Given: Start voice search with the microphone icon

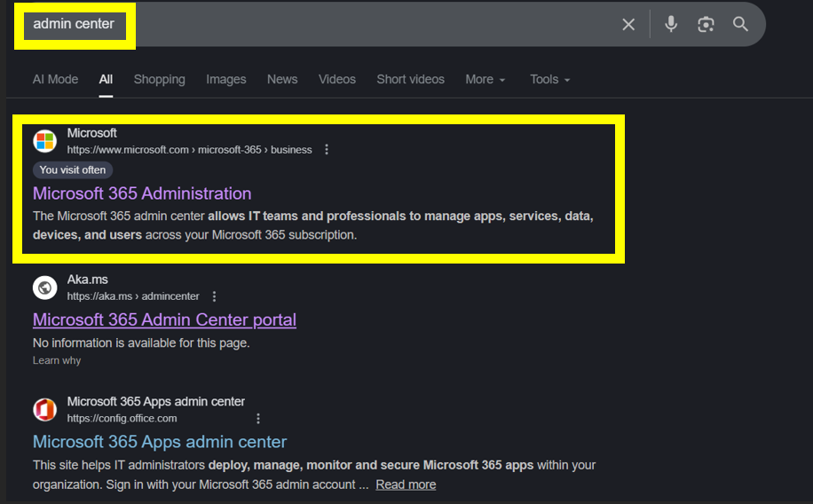Looking at the screenshot, I should click(x=671, y=25).
